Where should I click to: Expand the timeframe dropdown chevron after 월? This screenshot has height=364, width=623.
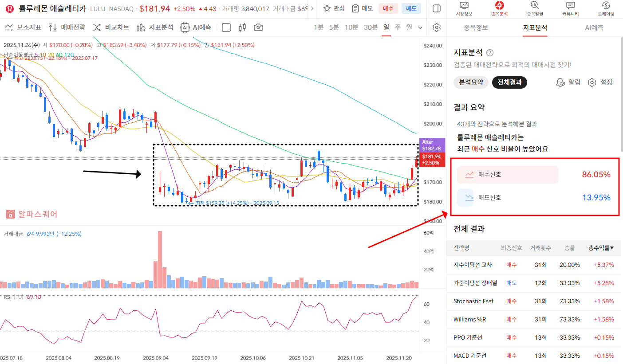421,27
